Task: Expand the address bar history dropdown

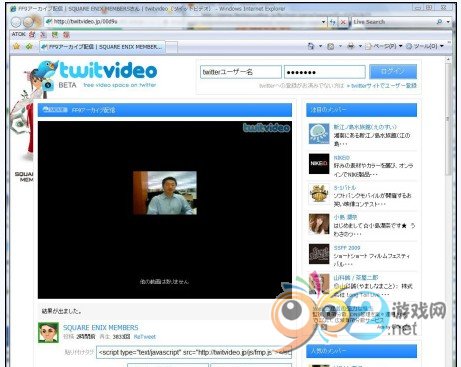Action: pos(323,22)
